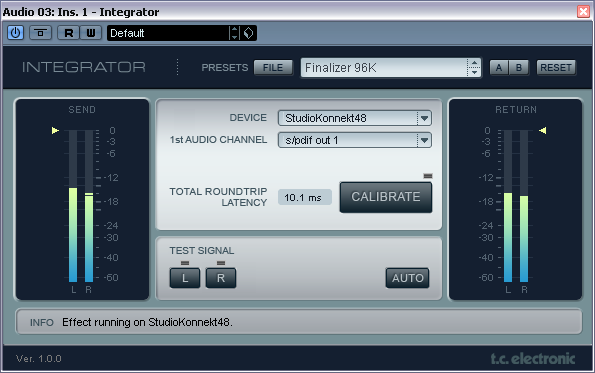Select comparison slot A

tap(499, 68)
